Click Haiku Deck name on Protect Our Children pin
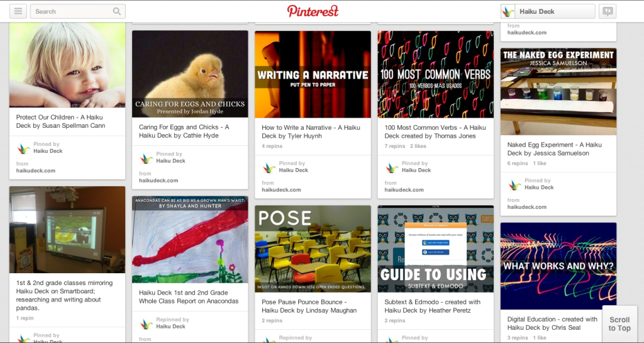Screen dimensions: 644x343 click(x=48, y=151)
